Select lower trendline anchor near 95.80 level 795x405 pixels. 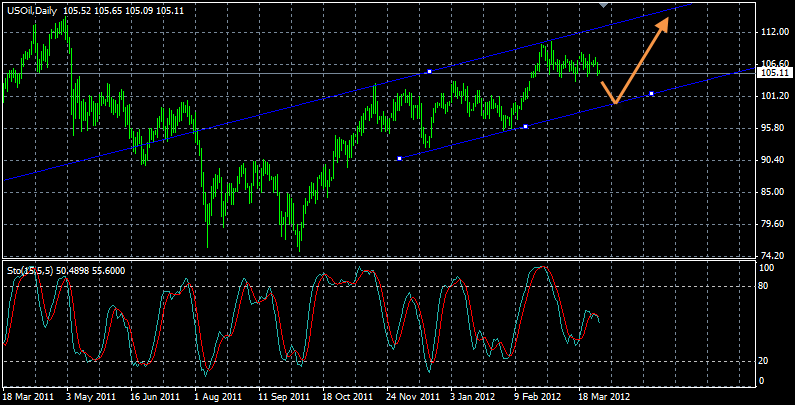coord(525,126)
